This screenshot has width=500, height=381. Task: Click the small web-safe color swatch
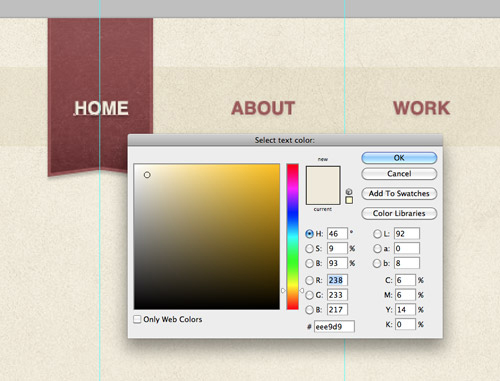click(x=349, y=200)
